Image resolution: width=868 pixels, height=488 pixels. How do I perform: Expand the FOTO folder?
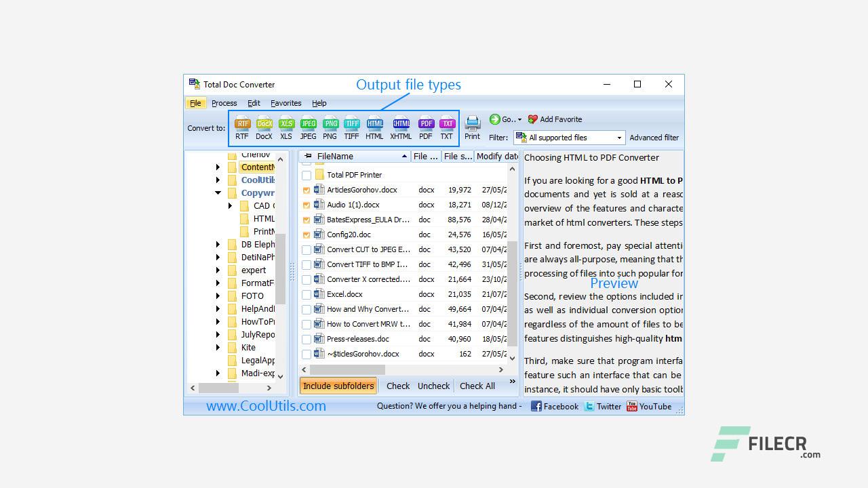(218, 296)
